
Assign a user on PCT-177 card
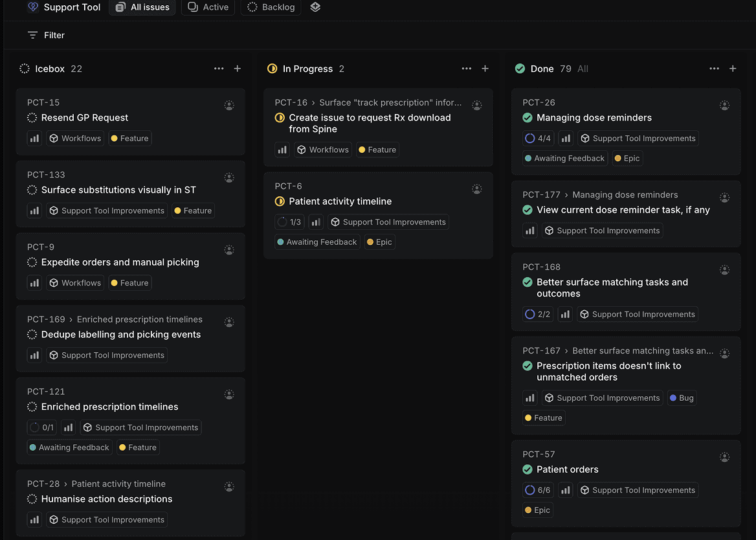(x=725, y=197)
